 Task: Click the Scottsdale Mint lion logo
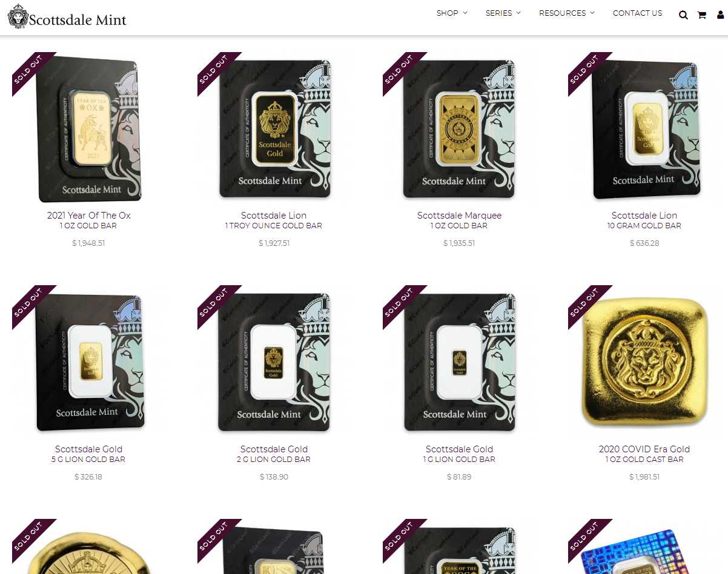(x=67, y=17)
